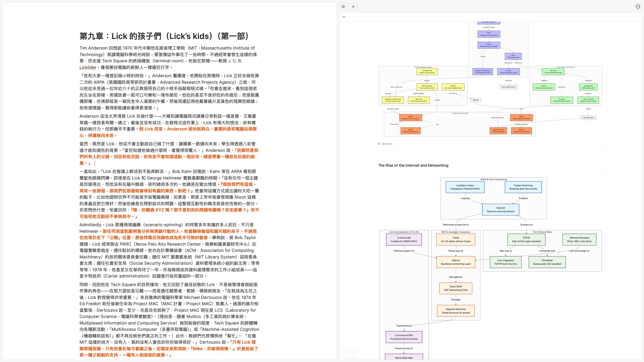Collapse the note pane with the chevron
644x362 pixels.
pos(344,16)
